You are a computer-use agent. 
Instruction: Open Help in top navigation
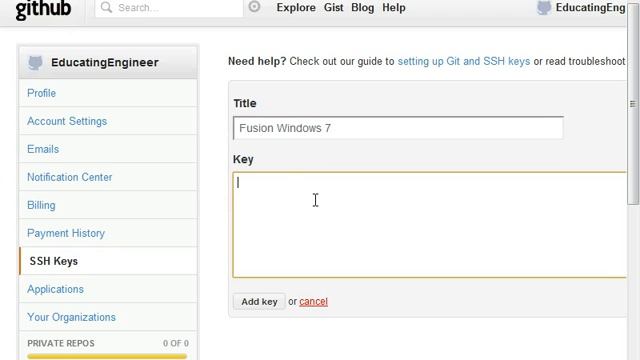pos(394,8)
